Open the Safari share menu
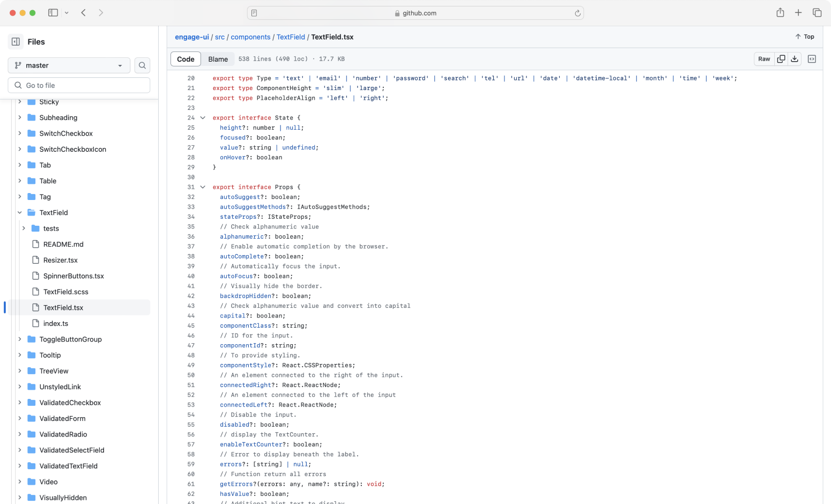Screen dimensions: 831x504 click(x=780, y=13)
